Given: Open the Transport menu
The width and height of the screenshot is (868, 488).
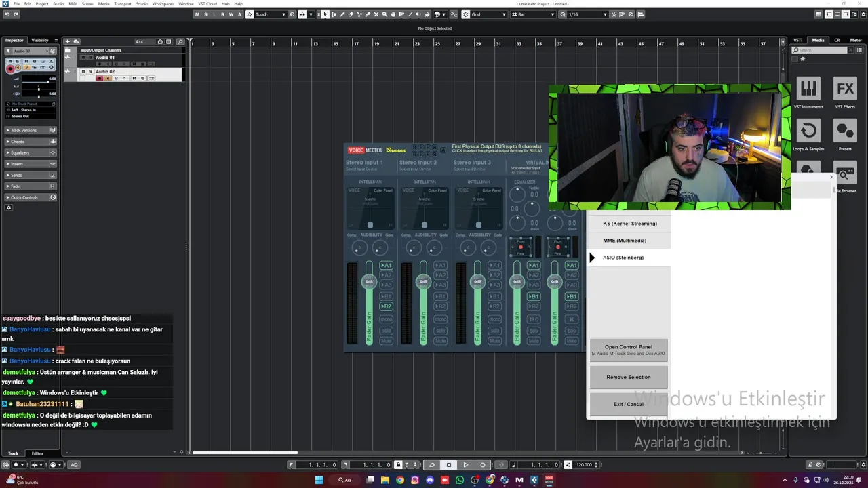Looking at the screenshot, I should (x=123, y=4).
